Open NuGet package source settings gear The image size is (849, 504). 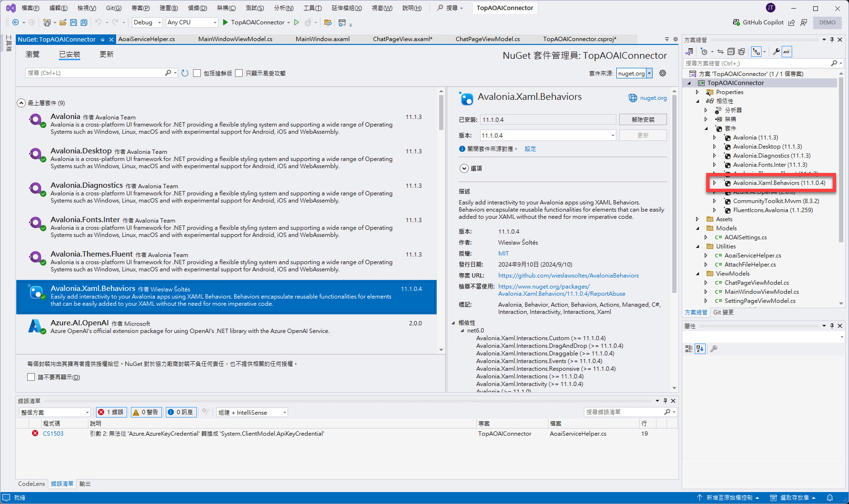(x=663, y=73)
